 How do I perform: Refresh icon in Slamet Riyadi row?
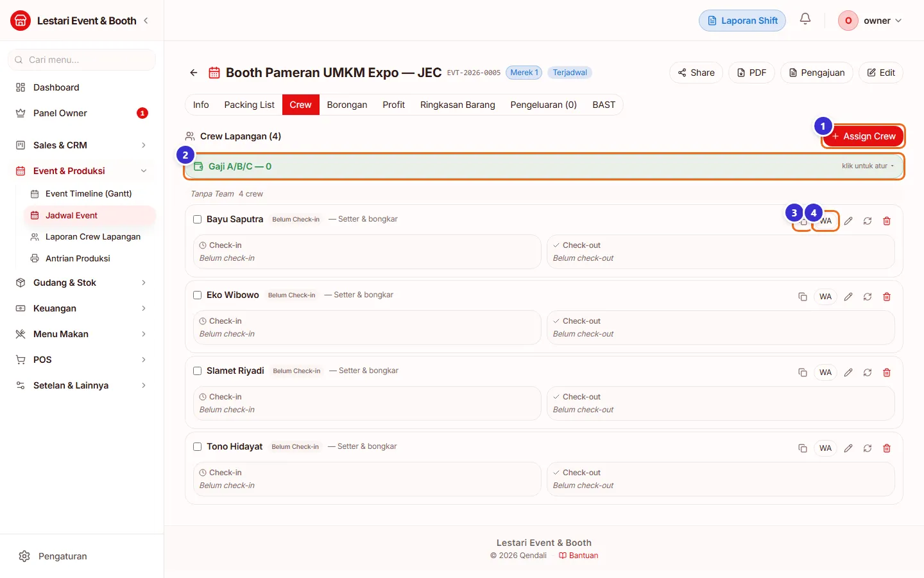pos(868,372)
